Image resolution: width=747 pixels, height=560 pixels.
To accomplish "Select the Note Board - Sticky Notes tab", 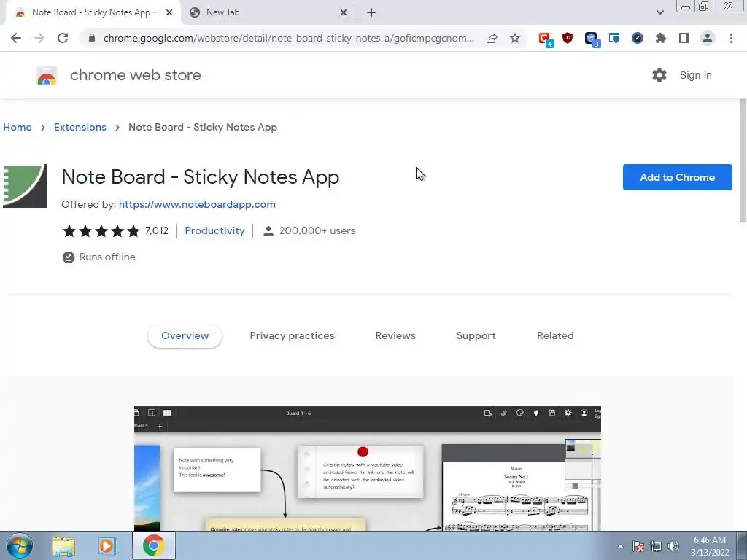I will coord(93,12).
